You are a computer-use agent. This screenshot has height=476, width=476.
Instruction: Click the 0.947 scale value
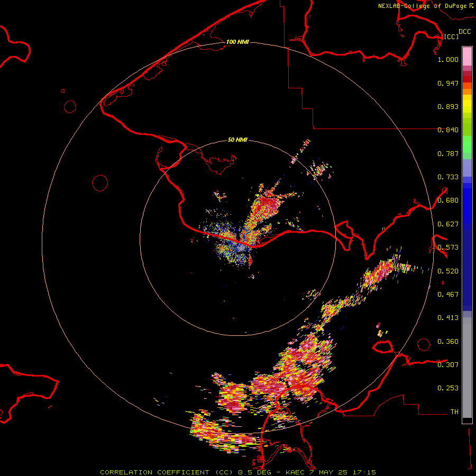click(x=448, y=83)
